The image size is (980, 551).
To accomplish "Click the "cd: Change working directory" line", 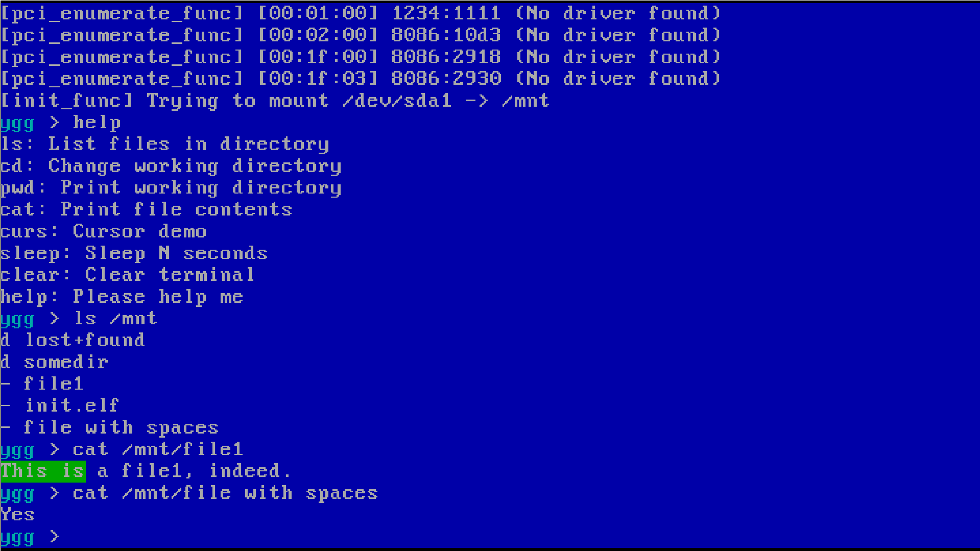I will coord(171,166).
